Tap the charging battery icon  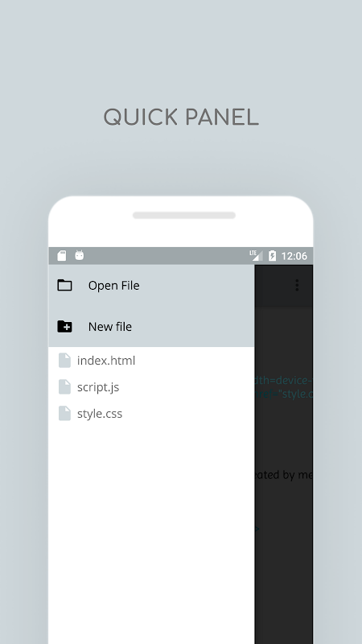[x=272, y=255]
